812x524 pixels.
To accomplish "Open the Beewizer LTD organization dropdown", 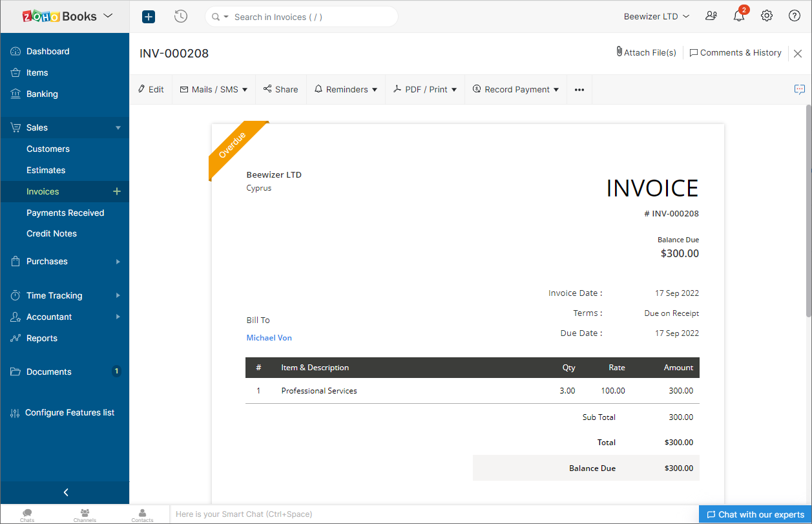I will [x=656, y=17].
